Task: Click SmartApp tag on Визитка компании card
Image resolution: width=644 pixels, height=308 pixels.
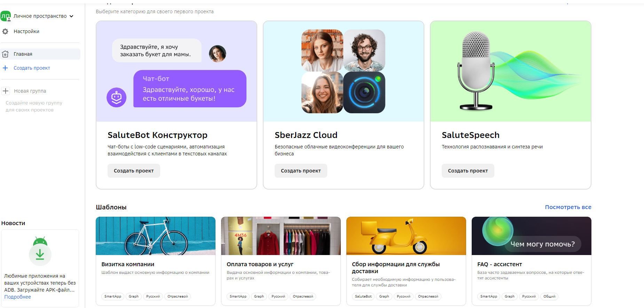Action: [x=113, y=297]
